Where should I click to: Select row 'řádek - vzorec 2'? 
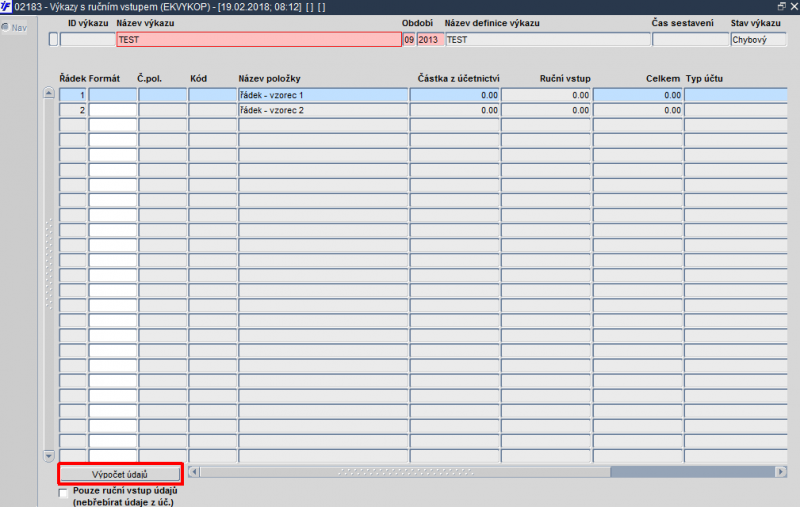(323, 110)
